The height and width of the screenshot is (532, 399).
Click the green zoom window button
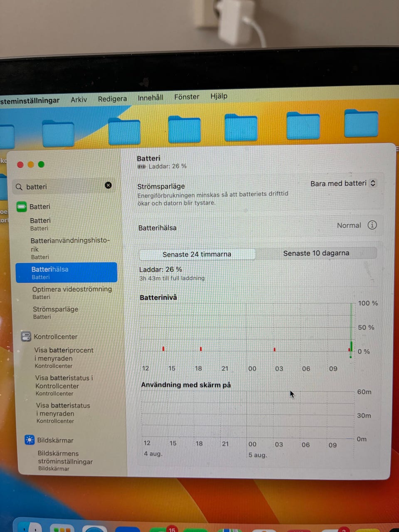coord(41,165)
